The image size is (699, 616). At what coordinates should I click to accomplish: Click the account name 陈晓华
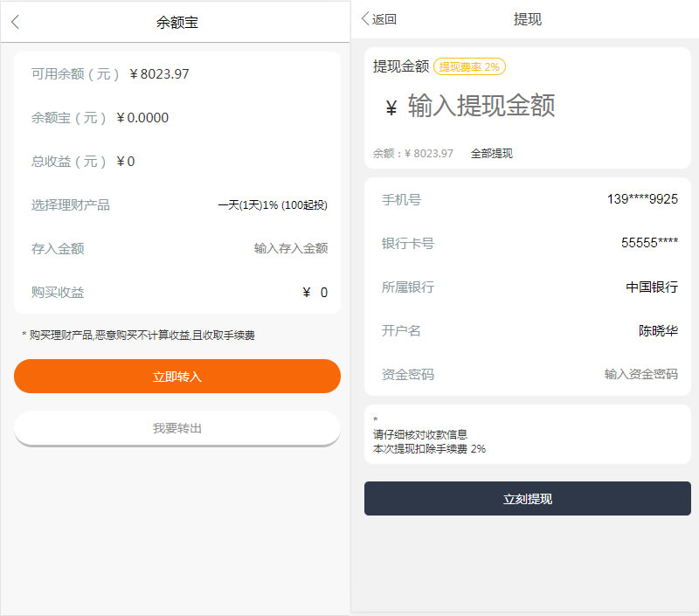(x=658, y=331)
